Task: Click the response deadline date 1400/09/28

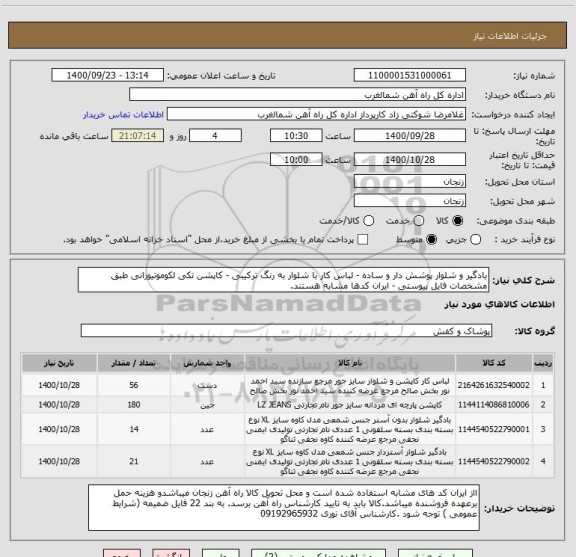Action: click(x=410, y=136)
